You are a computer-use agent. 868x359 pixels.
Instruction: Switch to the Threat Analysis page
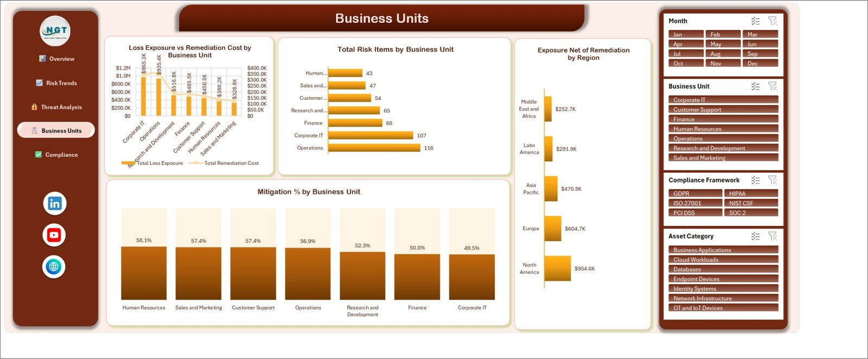click(56, 107)
